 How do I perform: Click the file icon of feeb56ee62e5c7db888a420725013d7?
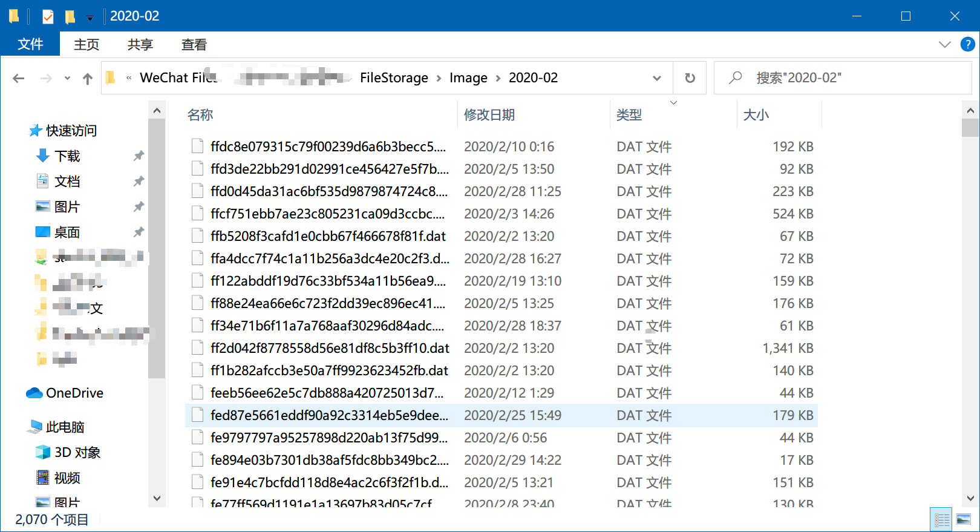197,393
